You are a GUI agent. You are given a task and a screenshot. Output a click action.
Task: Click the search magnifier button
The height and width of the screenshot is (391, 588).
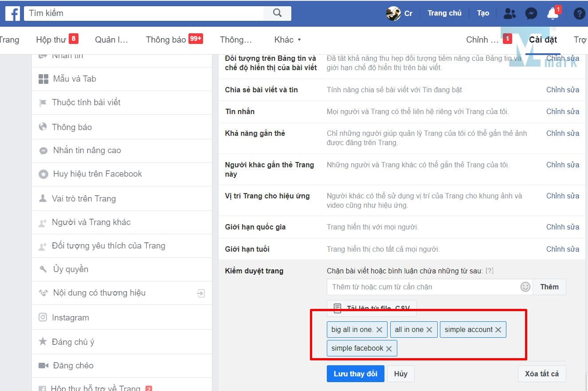point(277,13)
